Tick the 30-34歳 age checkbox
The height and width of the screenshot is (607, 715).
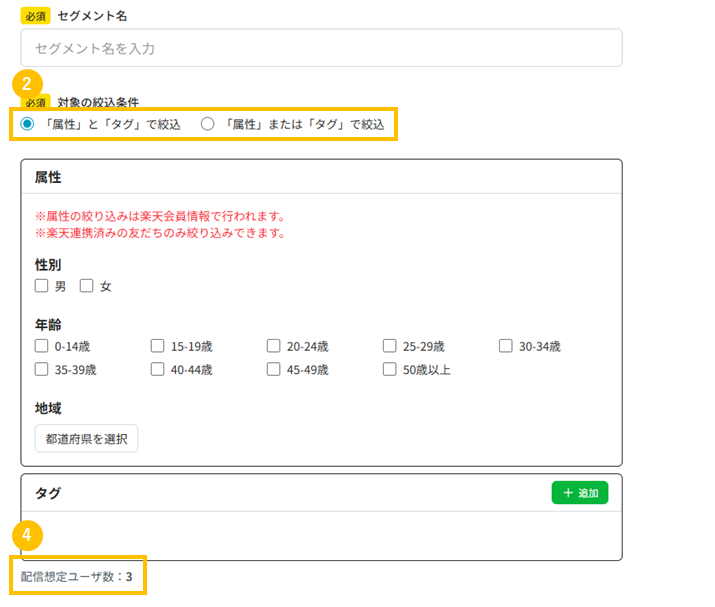click(x=506, y=346)
